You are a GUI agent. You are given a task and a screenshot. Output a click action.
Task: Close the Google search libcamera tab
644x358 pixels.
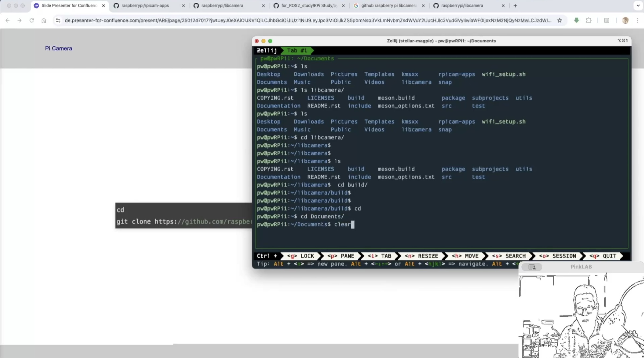[423, 5]
